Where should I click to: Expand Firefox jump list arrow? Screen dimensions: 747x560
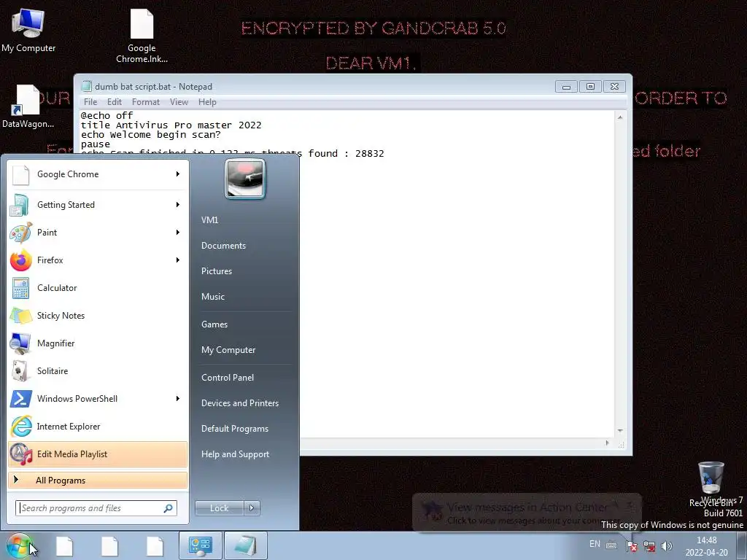point(178,260)
